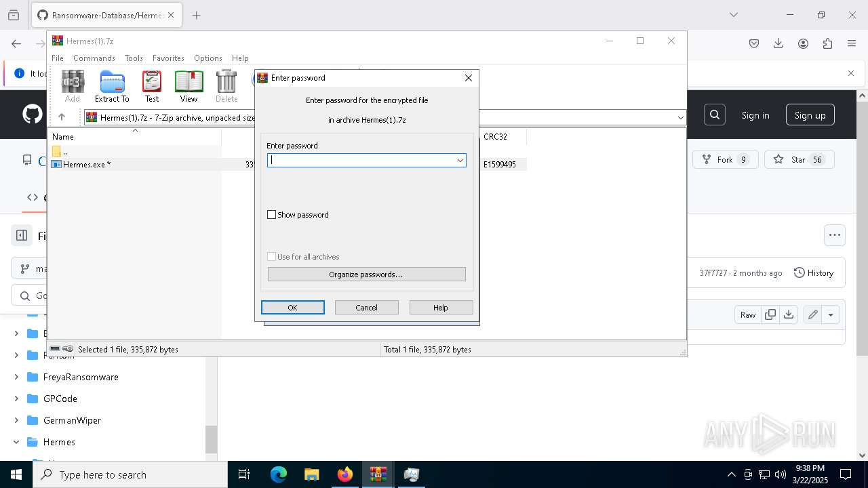This screenshot has height=488, width=868.
Task: Open the History link
Action: click(814, 273)
